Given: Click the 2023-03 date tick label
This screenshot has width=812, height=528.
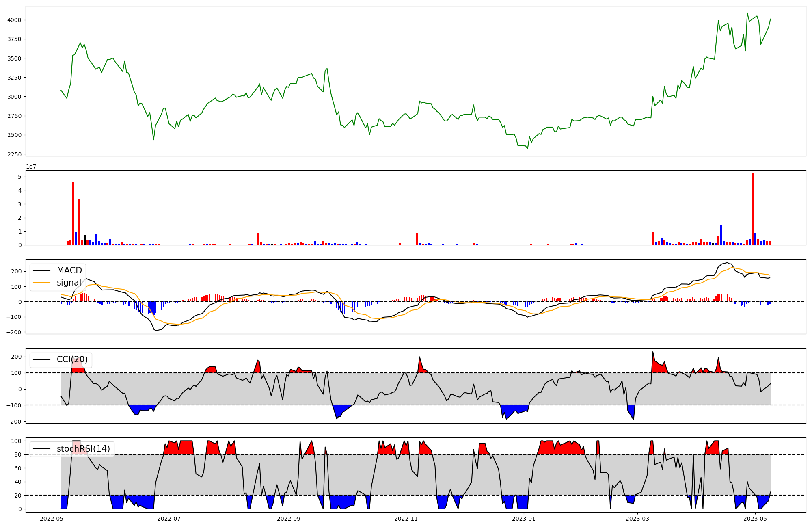Looking at the screenshot, I should (x=637, y=519).
